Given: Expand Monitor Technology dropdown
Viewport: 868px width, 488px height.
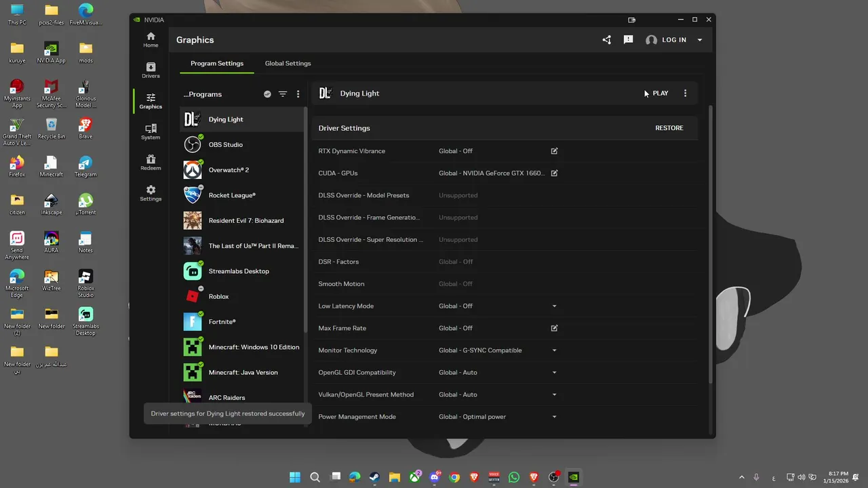Looking at the screenshot, I should pos(554,350).
